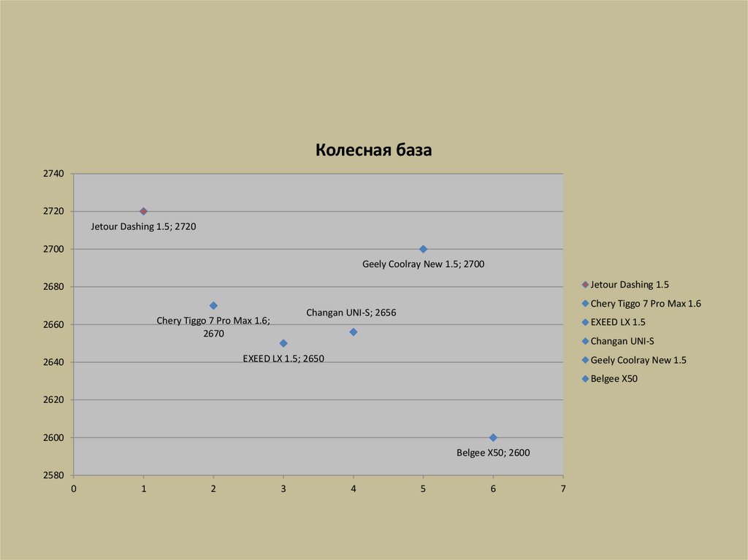Image resolution: width=748 pixels, height=560 pixels.
Task: Click the 2740 vertical axis label
Action: coord(53,174)
